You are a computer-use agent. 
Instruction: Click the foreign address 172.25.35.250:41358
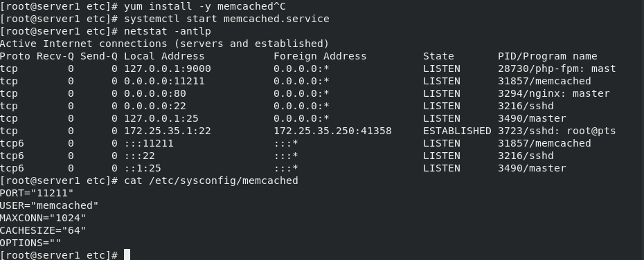332,131
